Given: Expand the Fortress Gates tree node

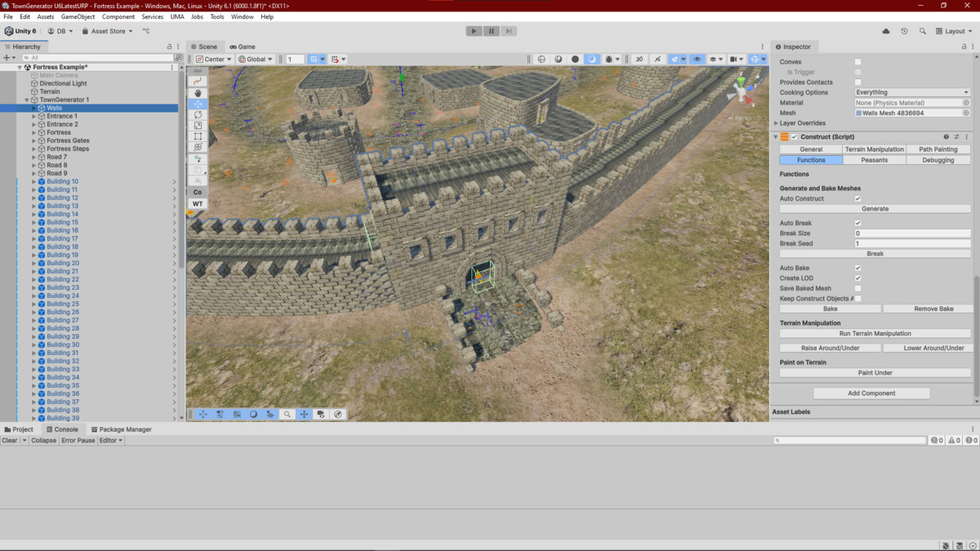Looking at the screenshot, I should [x=33, y=140].
